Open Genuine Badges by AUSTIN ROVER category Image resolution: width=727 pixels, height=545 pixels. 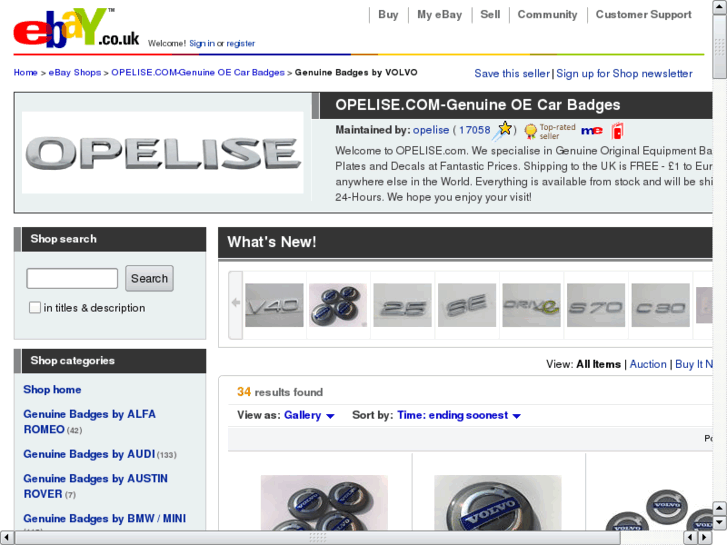tap(96, 486)
